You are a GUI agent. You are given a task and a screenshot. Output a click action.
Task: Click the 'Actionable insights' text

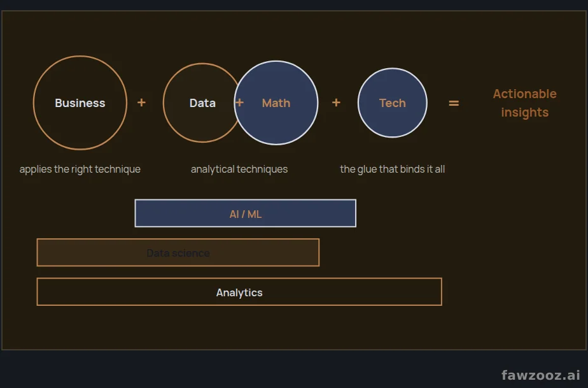point(524,103)
